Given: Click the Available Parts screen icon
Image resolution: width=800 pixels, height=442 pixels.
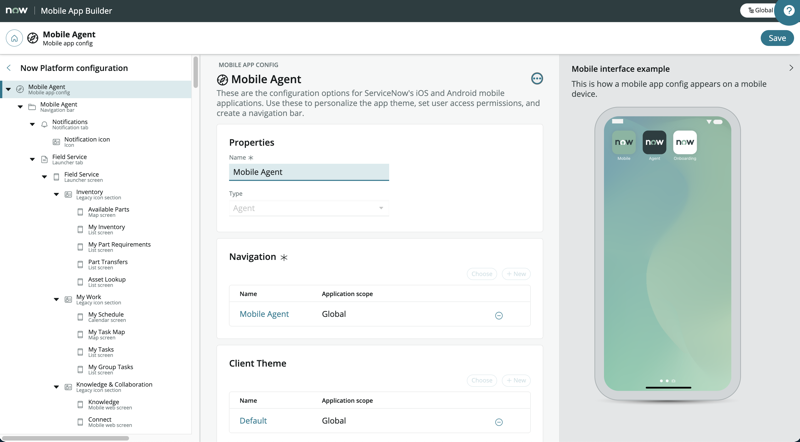Looking at the screenshot, I should pyautogui.click(x=80, y=212).
